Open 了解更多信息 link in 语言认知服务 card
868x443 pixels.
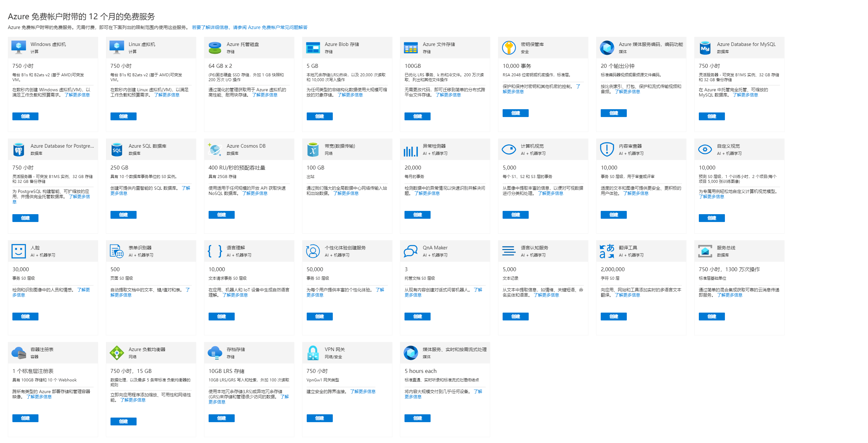(546, 295)
